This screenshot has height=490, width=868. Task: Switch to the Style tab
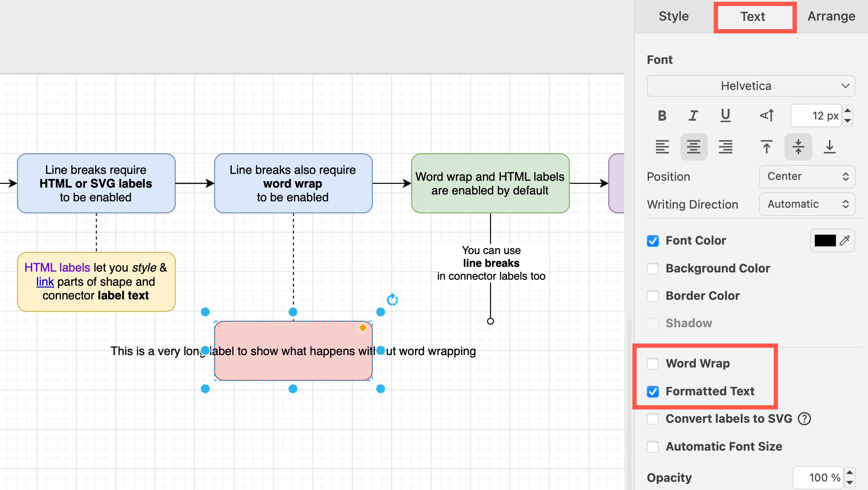(x=673, y=16)
